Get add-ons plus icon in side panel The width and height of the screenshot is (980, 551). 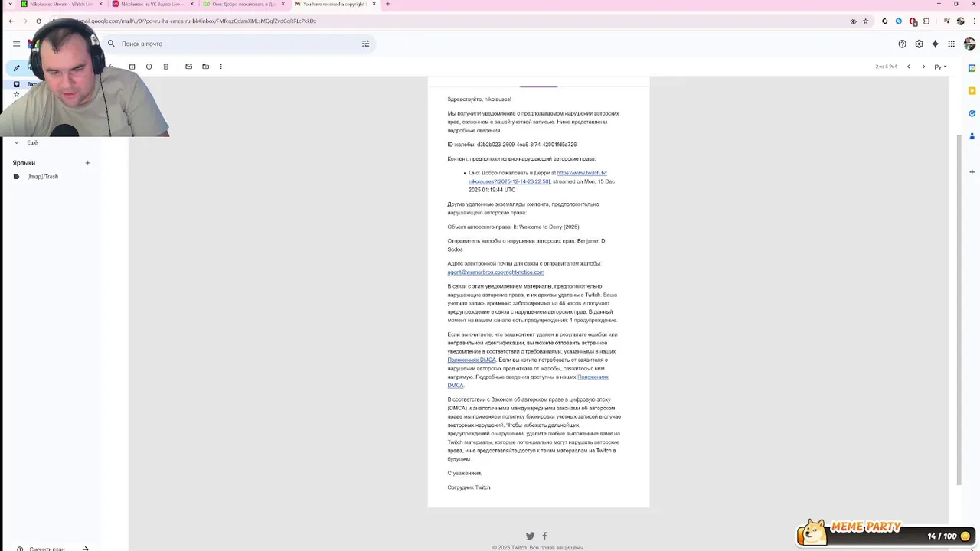click(972, 172)
